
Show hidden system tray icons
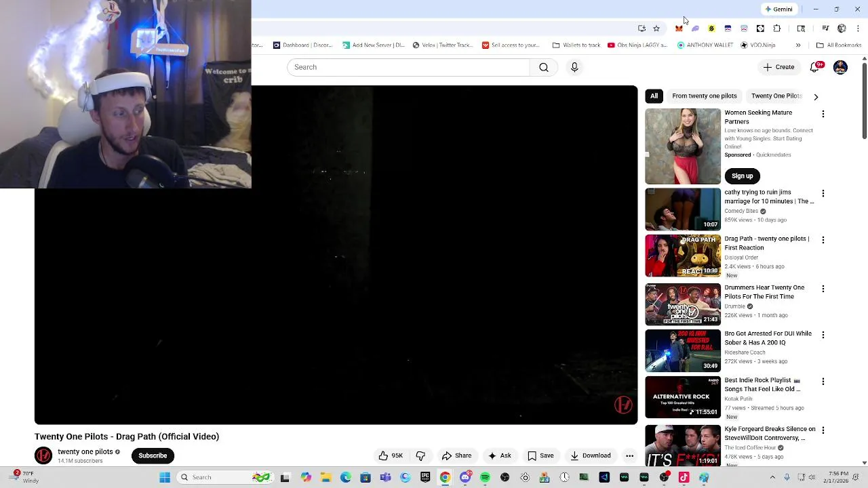click(x=772, y=477)
